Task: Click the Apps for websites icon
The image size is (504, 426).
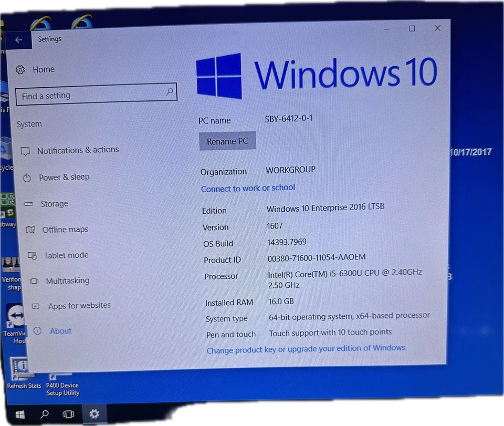Action: pos(36,306)
